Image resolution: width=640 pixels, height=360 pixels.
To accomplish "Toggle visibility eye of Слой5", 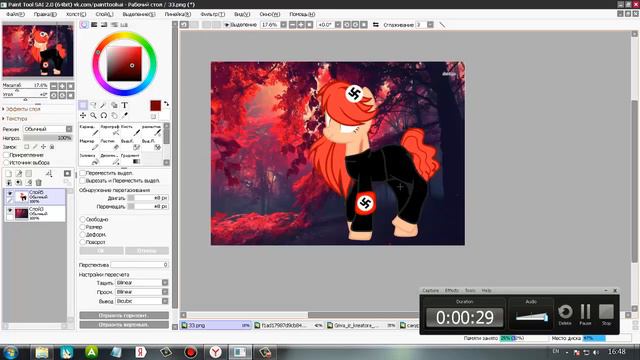I will 9,193.
